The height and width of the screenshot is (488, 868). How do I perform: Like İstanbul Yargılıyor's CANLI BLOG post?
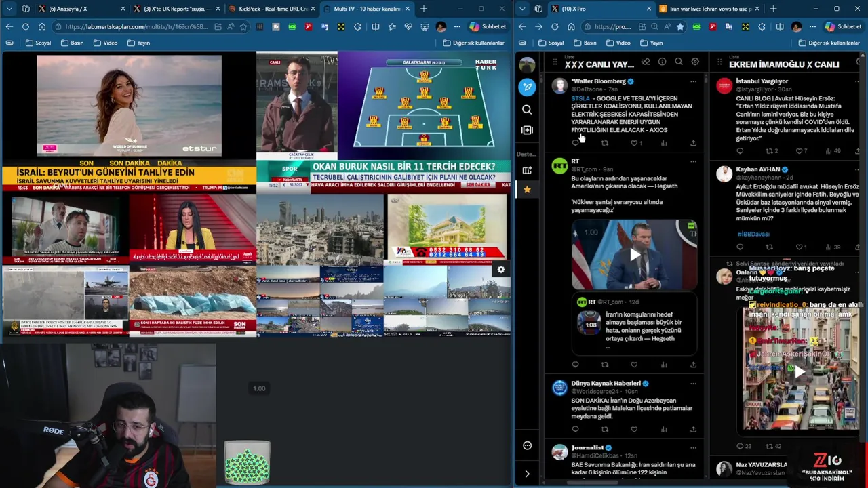pos(801,151)
